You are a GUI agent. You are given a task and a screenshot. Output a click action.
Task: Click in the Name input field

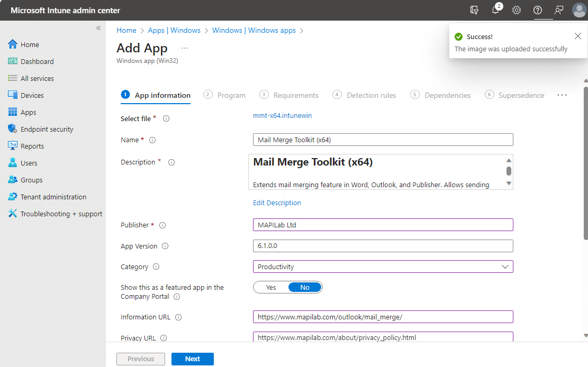click(383, 140)
